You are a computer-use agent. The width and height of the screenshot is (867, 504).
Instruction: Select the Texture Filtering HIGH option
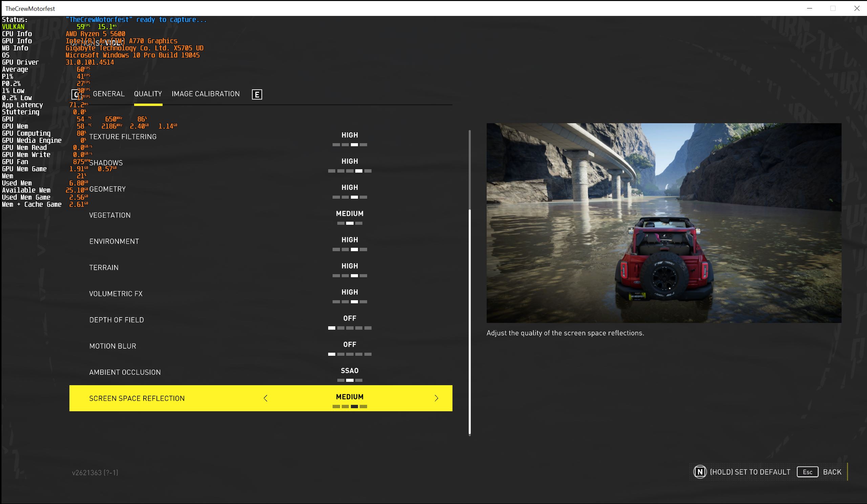tap(350, 135)
